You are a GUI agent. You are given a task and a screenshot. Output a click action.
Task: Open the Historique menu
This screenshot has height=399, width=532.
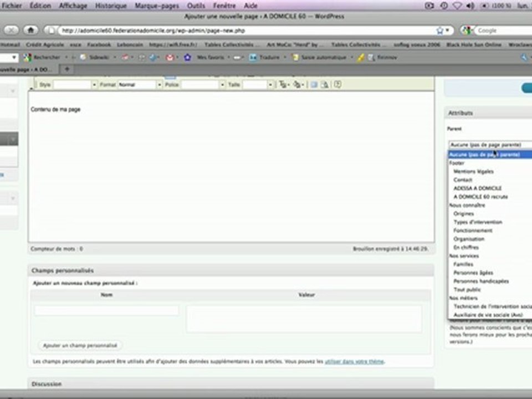click(x=111, y=6)
